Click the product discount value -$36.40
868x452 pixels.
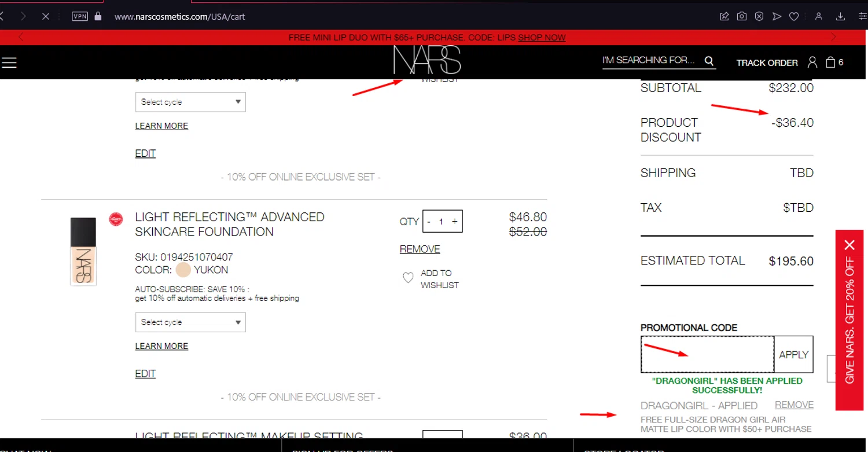[x=792, y=123]
